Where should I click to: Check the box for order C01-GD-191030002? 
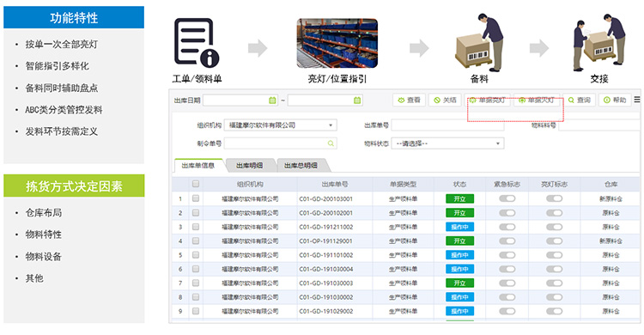(196, 296)
